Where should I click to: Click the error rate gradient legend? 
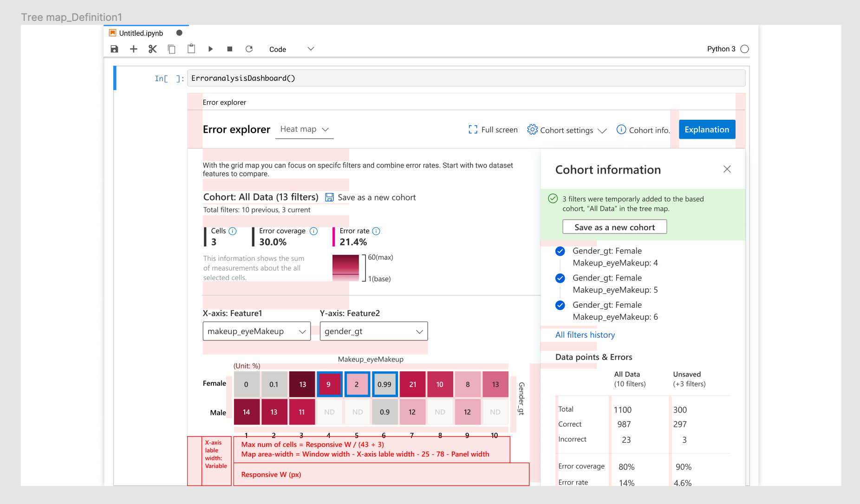(345, 268)
